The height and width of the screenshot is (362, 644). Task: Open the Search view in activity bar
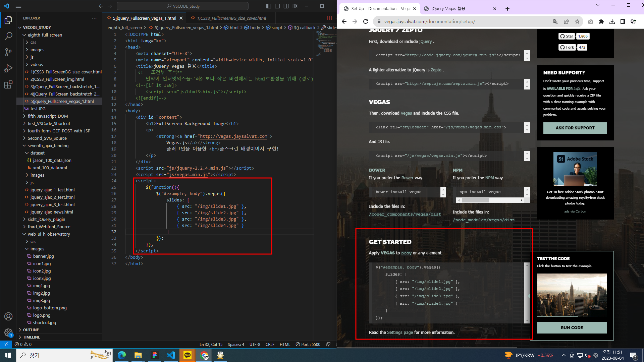coord(8,36)
